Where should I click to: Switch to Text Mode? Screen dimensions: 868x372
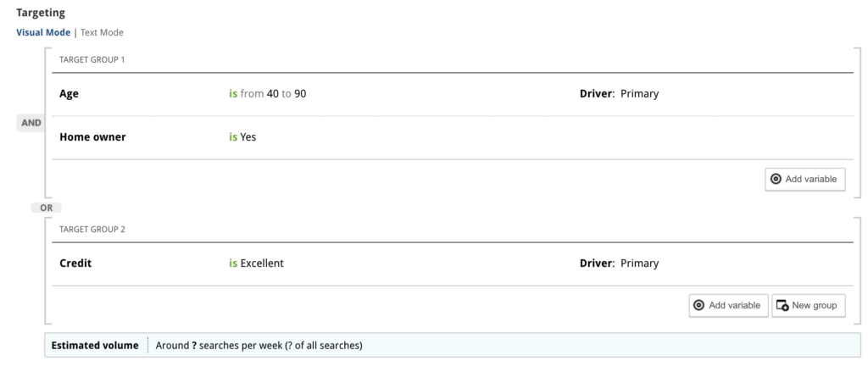(102, 33)
